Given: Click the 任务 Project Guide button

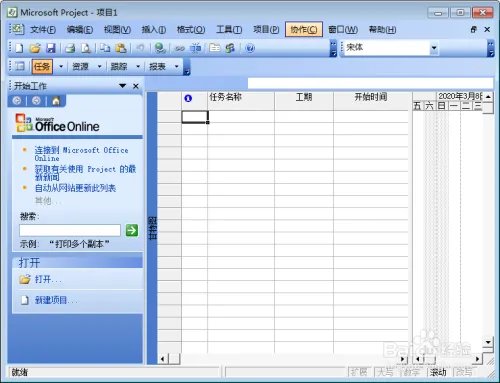Looking at the screenshot, I should [42, 66].
